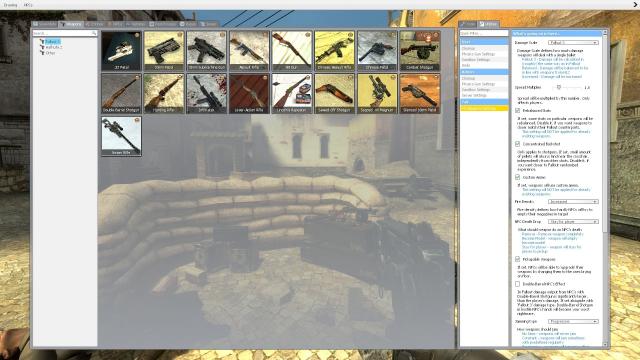Open the Drawing menu in the top bar
The image size is (640, 360).
click(10, 5)
